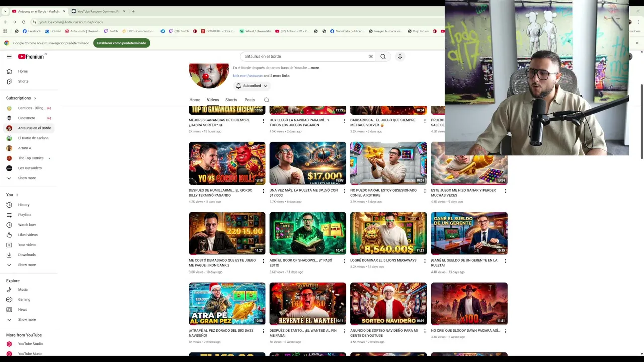Go to YouTube Premium logo home
This screenshot has height=362, width=644.
(x=31, y=57)
